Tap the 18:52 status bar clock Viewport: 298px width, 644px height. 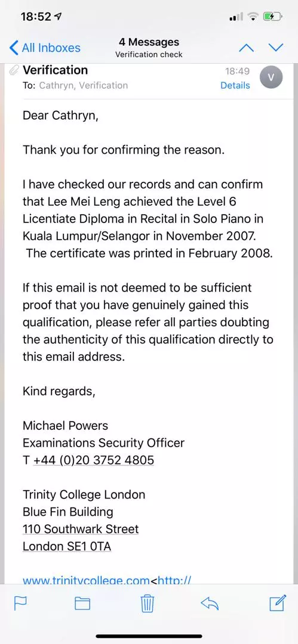(36, 17)
